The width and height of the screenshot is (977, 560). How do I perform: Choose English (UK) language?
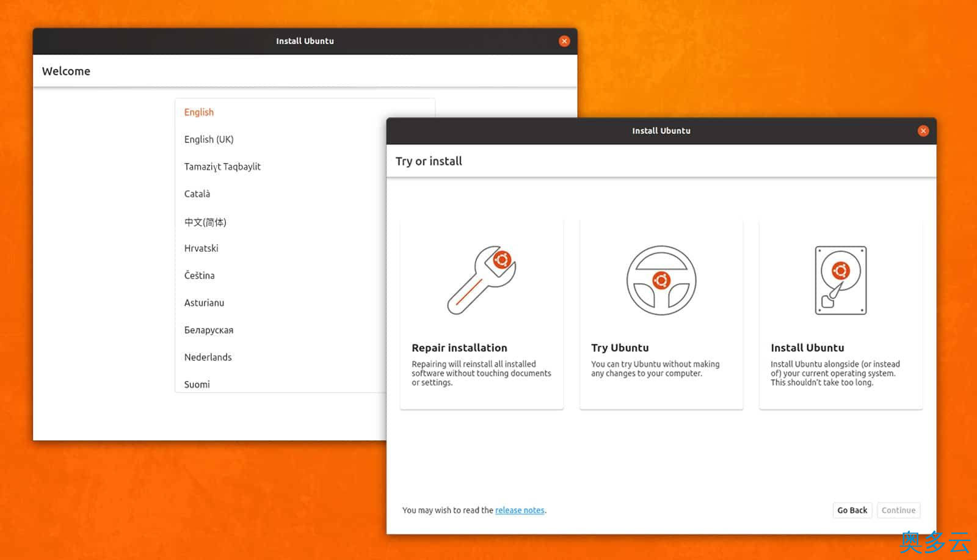coord(209,139)
